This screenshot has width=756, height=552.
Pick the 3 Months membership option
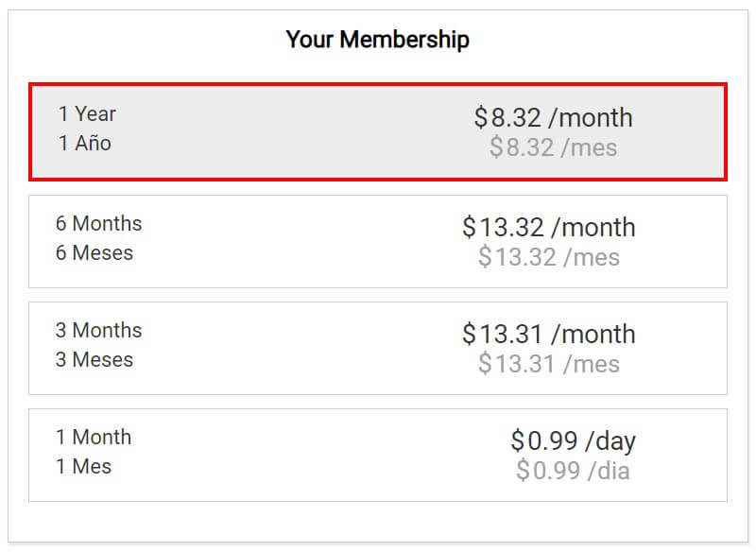tap(377, 348)
